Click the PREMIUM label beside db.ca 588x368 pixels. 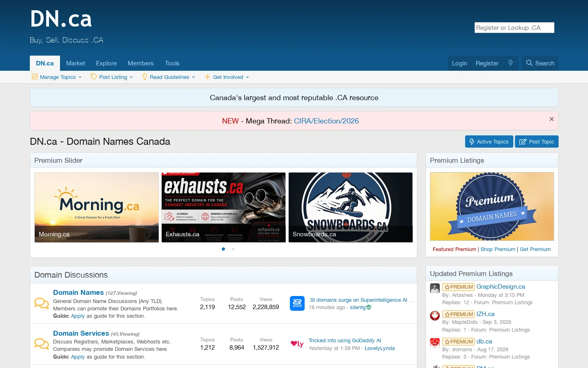459,342
